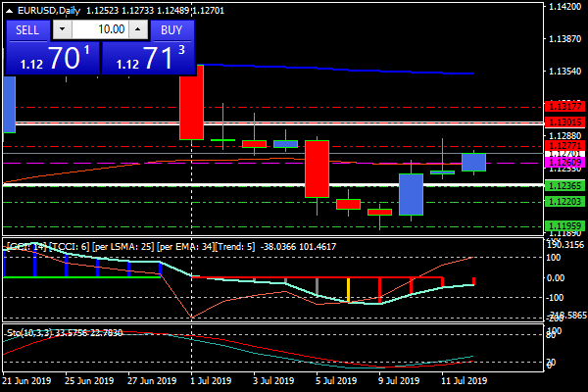Click the 9 Jul 2019 date label
Viewport: 588px width, 392px height.
point(399,381)
